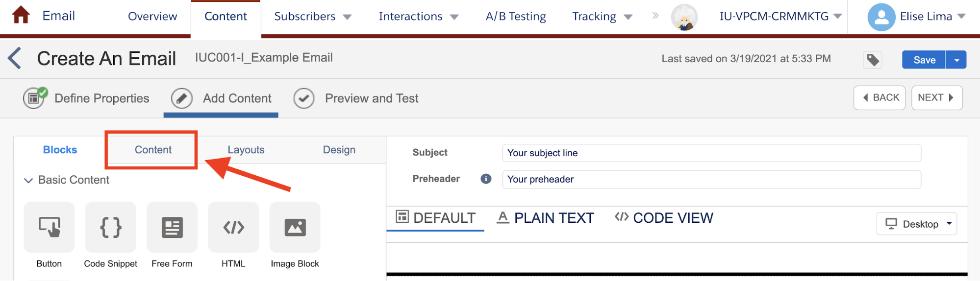Go to Preview and Test step

[356, 98]
